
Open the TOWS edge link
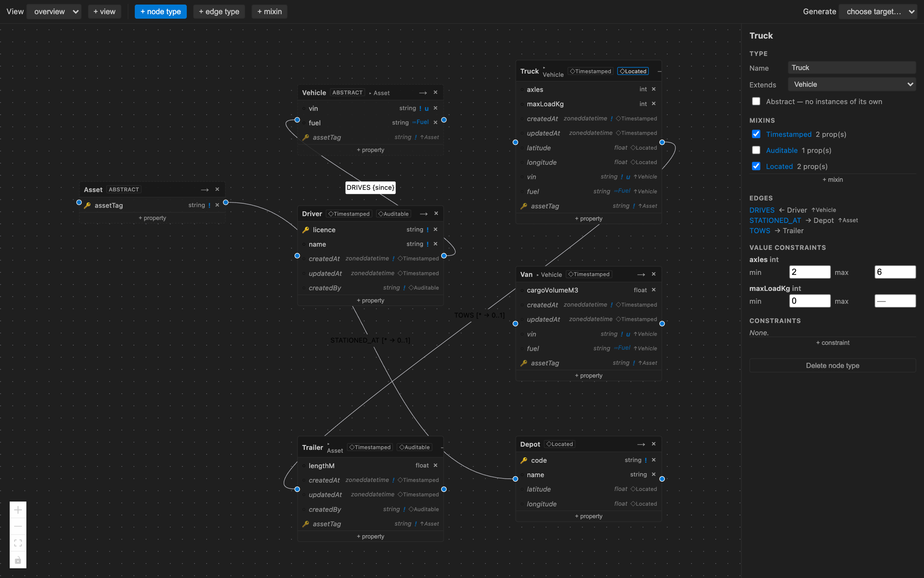[760, 230]
